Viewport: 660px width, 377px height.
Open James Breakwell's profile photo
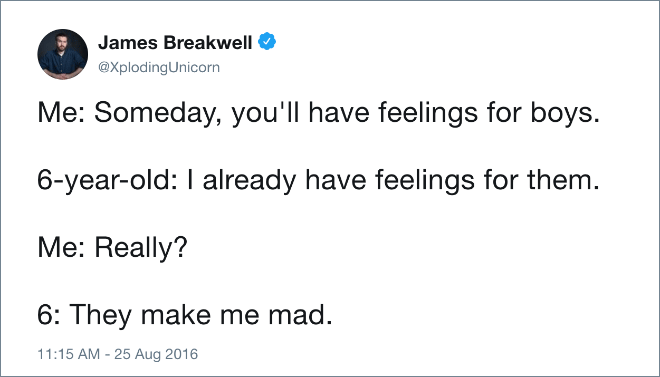coord(63,54)
